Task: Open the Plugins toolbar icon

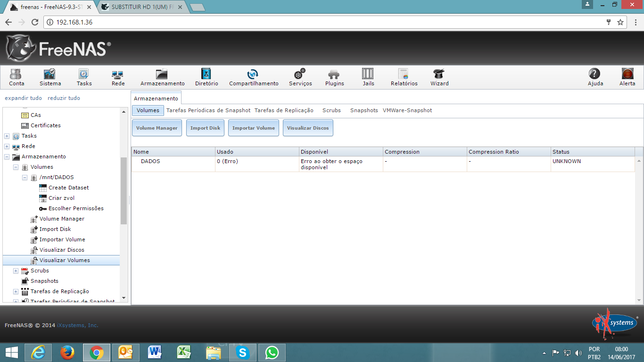Action: (334, 77)
